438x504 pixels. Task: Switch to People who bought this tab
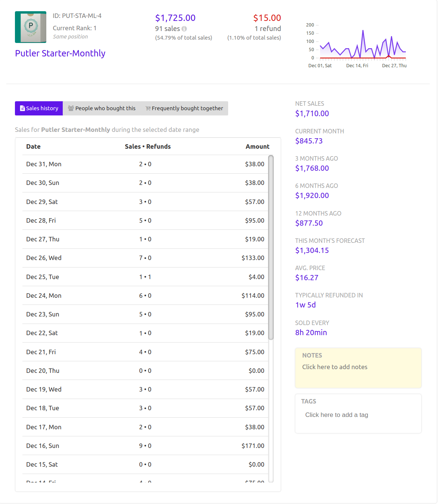pos(102,108)
